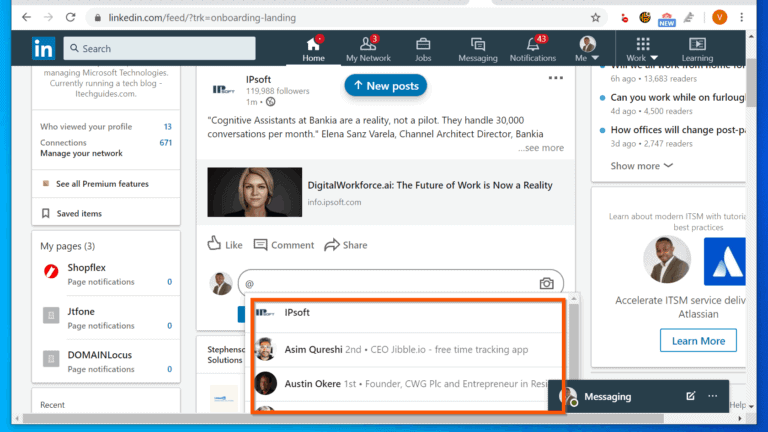Click the NEW extension icon in toolbar
The height and width of the screenshot is (432, 768).
(x=667, y=19)
